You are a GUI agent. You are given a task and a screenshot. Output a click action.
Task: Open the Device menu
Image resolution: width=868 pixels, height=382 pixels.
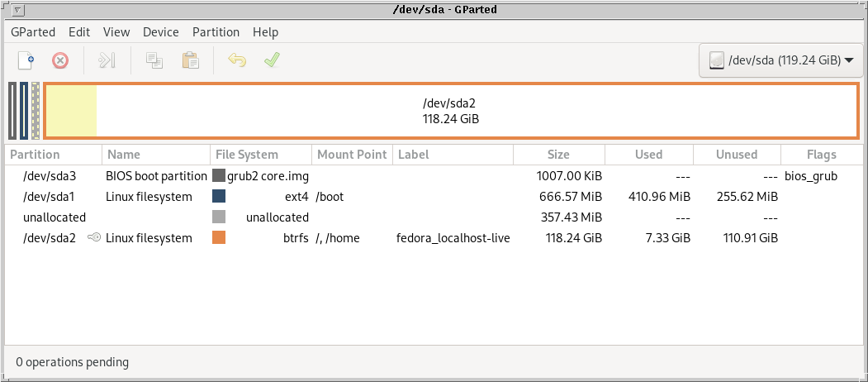pyautogui.click(x=160, y=32)
